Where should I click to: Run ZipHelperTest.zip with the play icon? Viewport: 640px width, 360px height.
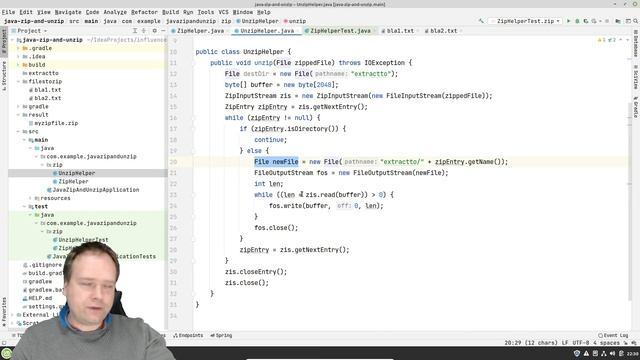[569, 21]
